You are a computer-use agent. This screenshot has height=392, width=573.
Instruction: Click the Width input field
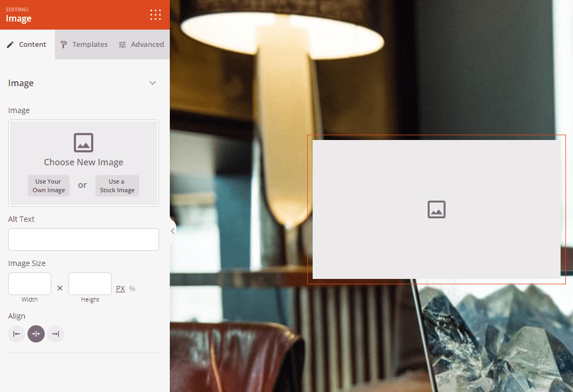(30, 284)
